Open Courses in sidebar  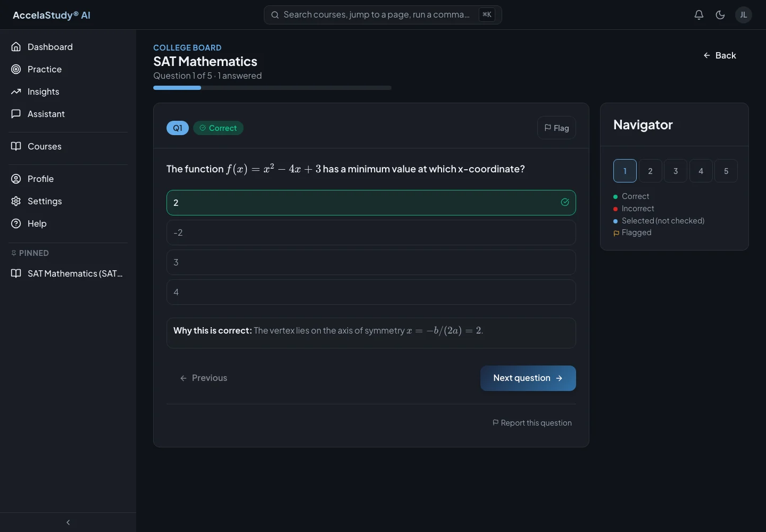[x=68, y=146]
